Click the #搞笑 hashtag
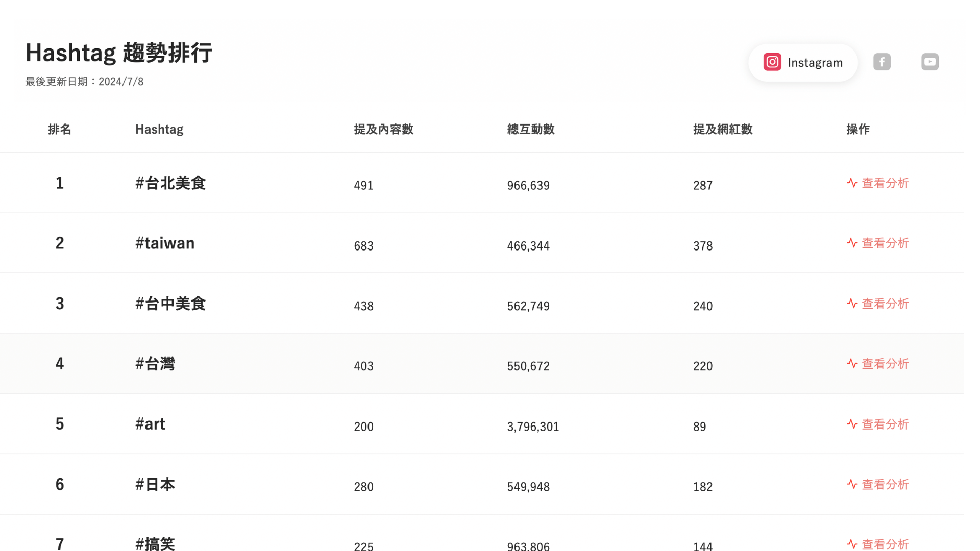This screenshot has width=980, height=551. click(155, 544)
